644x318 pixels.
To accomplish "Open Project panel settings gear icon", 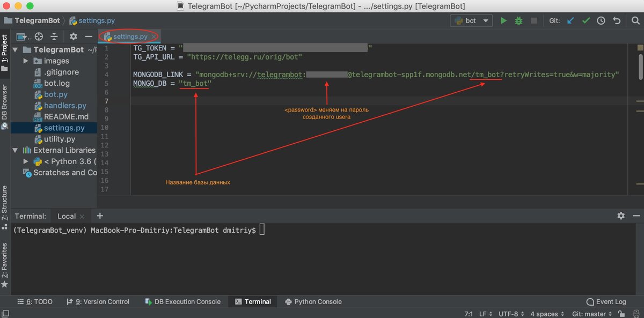I will 73,36.
